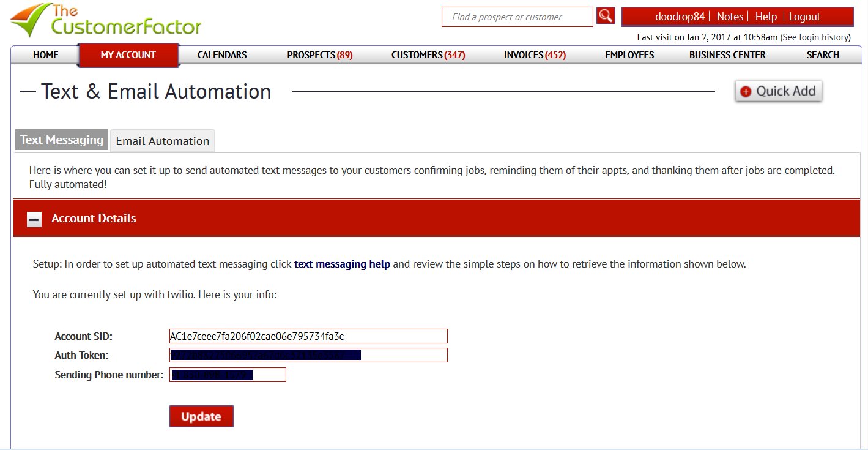Click the Quick Add button

click(778, 91)
